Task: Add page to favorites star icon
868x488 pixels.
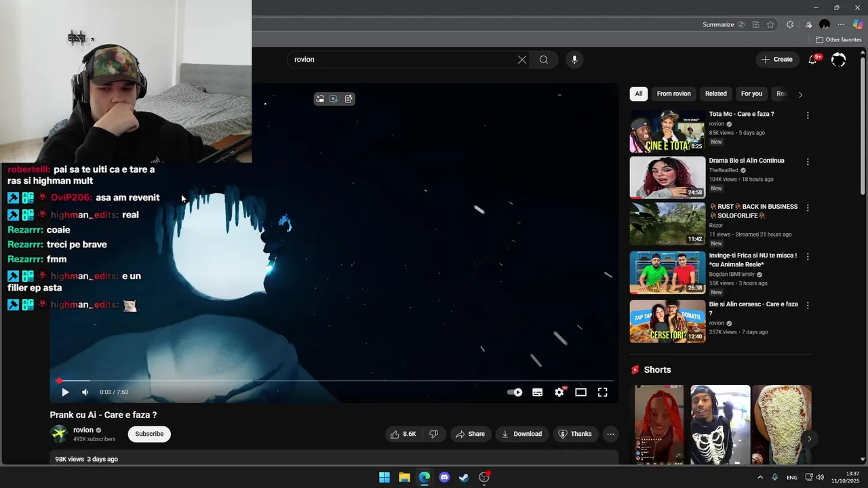Action: 770,24
